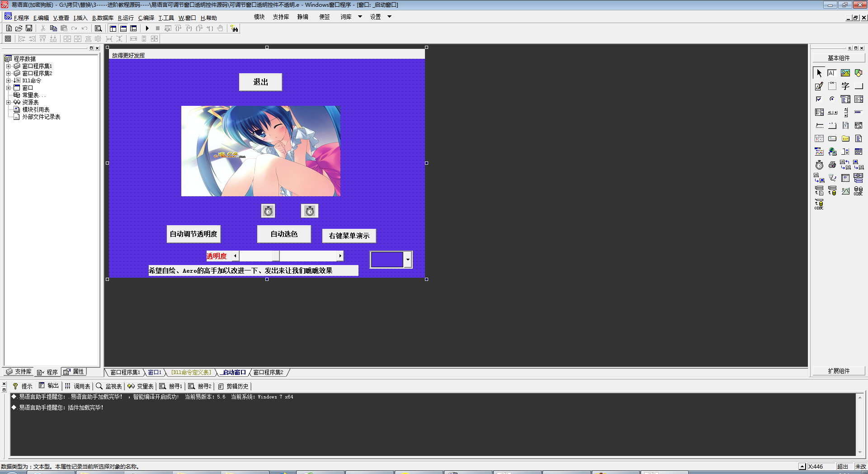Open the dropdown arrow next to 设置

pos(389,17)
